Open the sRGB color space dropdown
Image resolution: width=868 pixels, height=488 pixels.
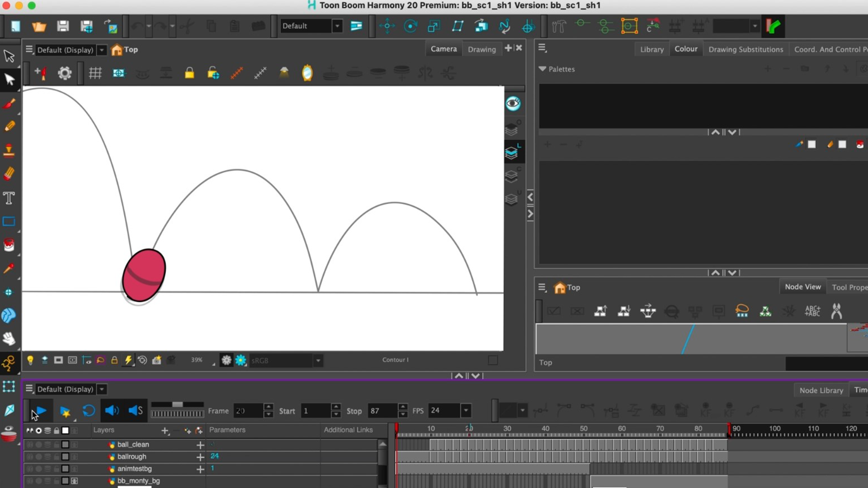point(318,361)
